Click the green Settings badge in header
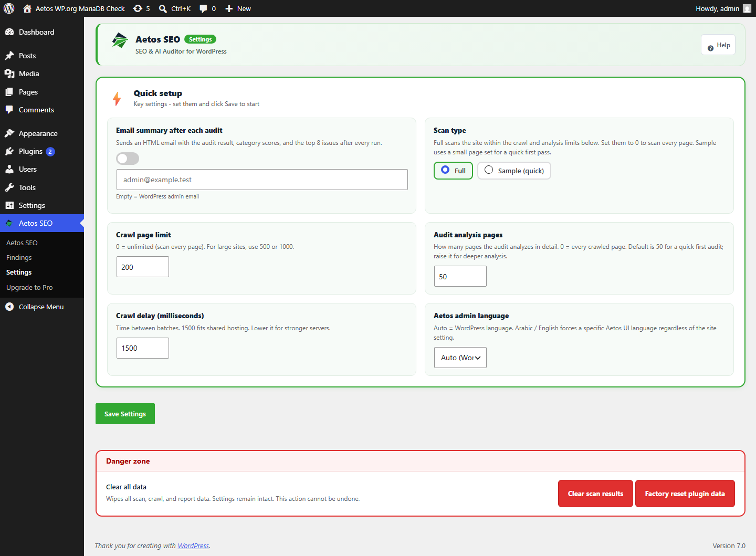 point(200,39)
